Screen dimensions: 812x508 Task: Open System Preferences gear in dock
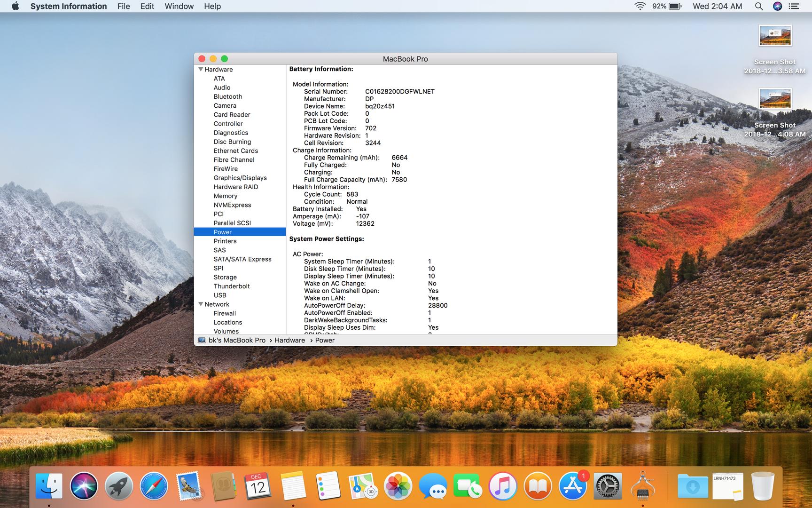(608, 486)
